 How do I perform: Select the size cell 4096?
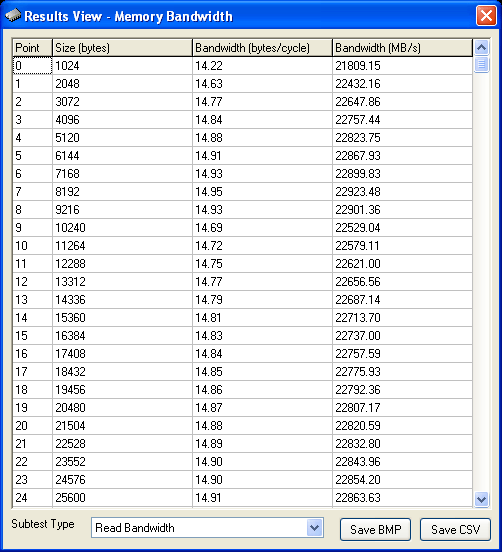pos(122,120)
